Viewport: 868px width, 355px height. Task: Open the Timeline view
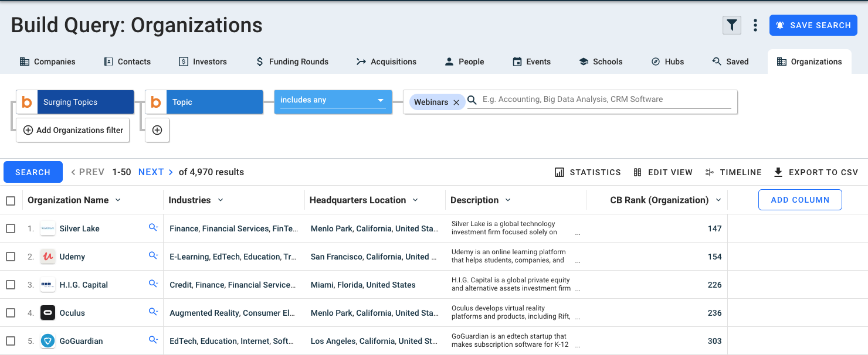tap(733, 172)
